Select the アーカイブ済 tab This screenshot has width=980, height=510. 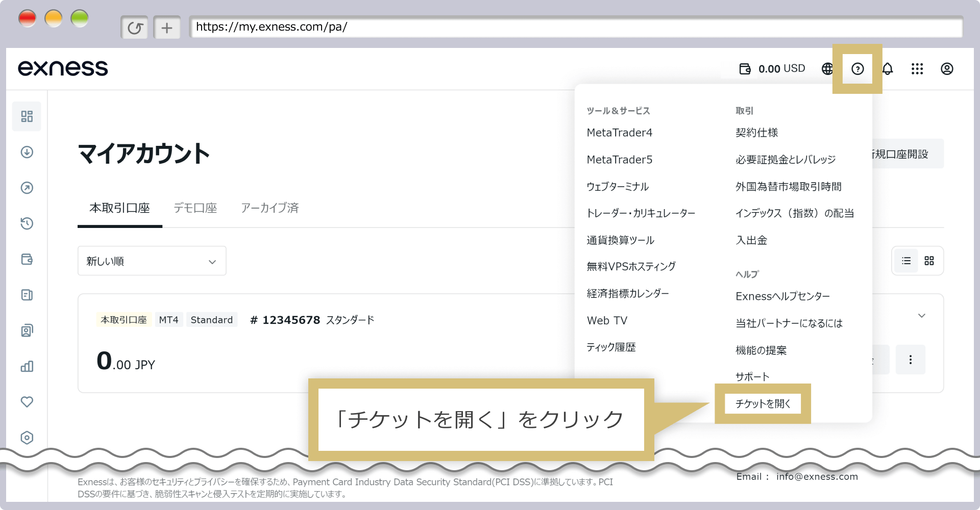coord(270,208)
